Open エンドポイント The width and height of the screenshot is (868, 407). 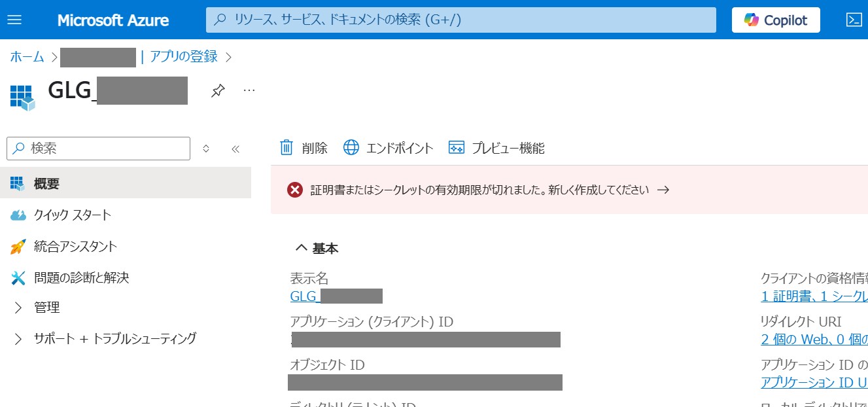[x=389, y=148]
